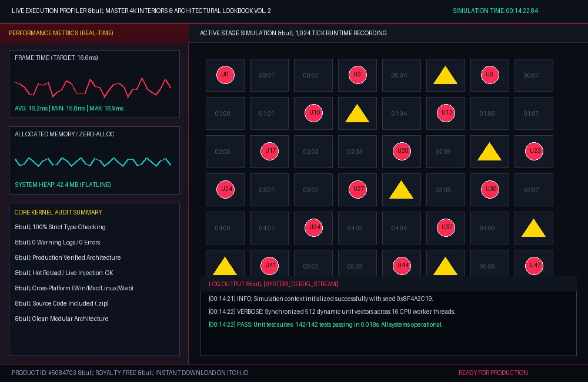Click the Simulation Time readout
The width and height of the screenshot is (588, 382).
495,11
